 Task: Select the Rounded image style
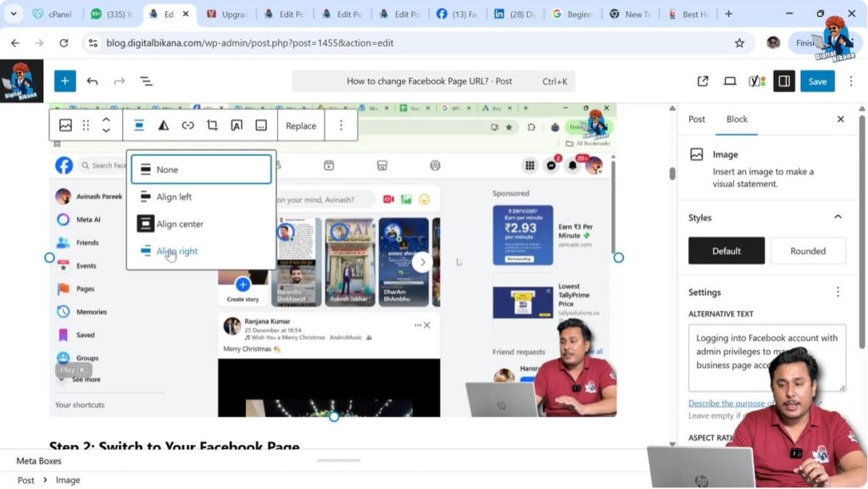pyautogui.click(x=807, y=251)
